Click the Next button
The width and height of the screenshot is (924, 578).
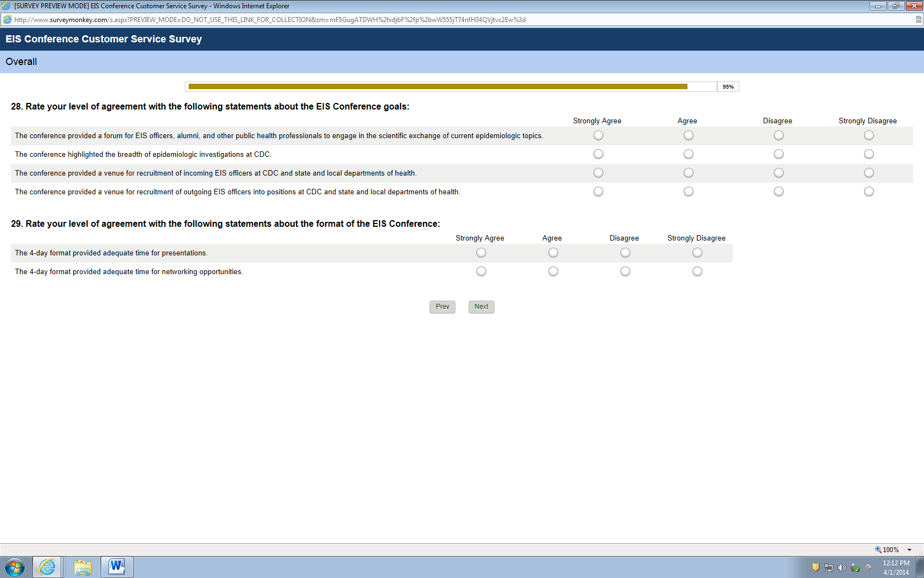click(481, 307)
